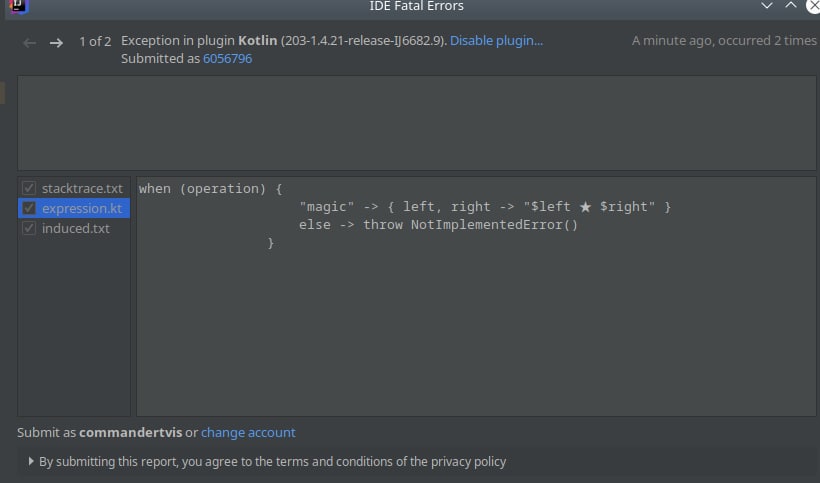Click in the empty comment text area

[416, 122]
